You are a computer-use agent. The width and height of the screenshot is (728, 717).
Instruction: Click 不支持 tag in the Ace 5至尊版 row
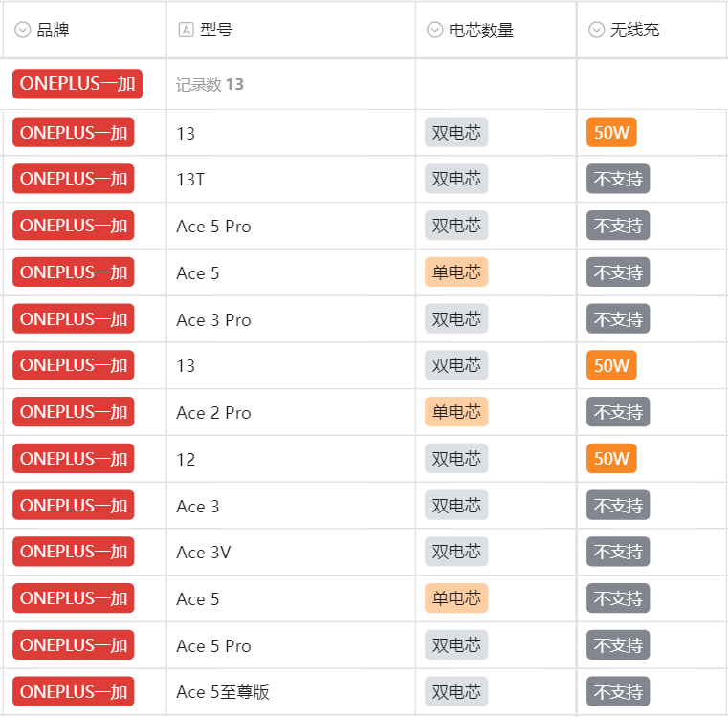(x=618, y=692)
